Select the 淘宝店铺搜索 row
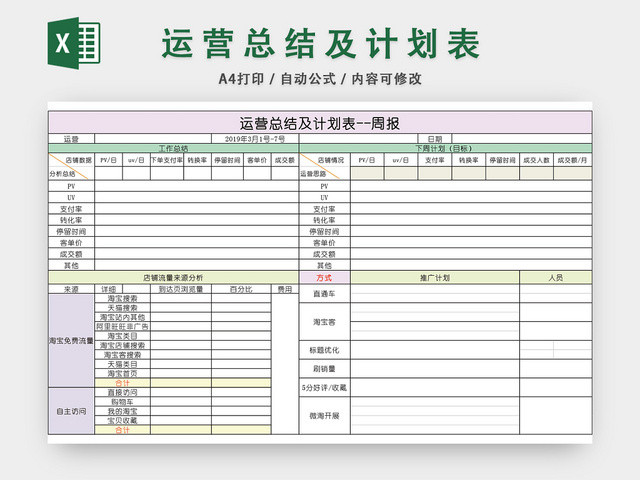 click(x=122, y=345)
